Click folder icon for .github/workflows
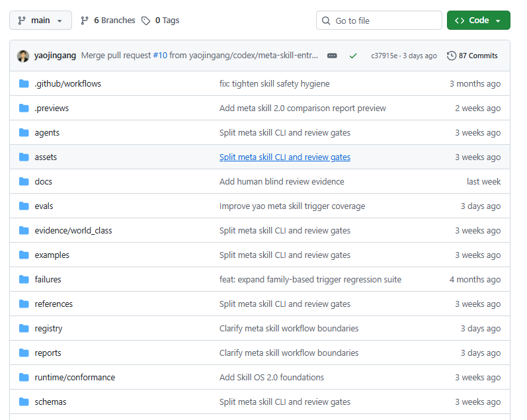 click(24, 83)
